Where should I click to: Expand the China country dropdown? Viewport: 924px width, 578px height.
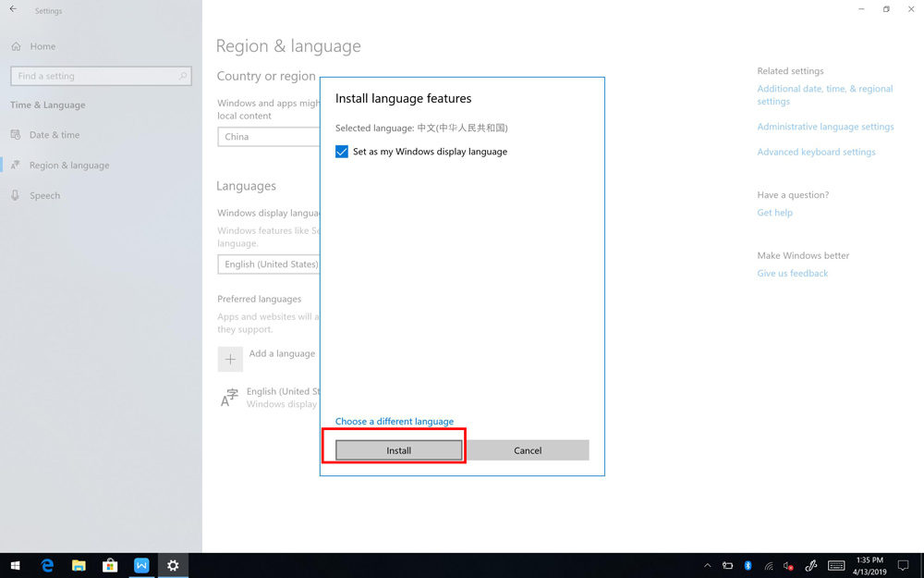(x=268, y=137)
